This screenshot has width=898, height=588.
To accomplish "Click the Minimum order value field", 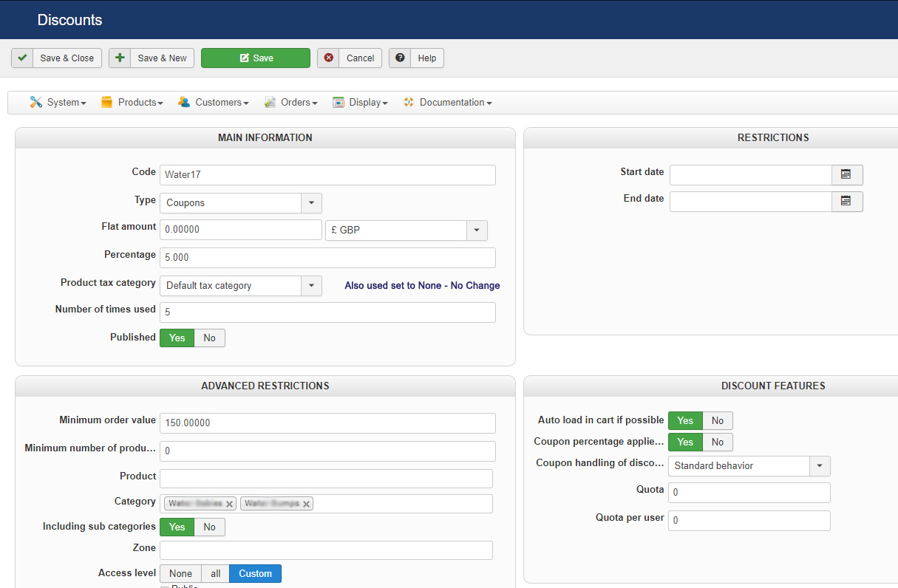I will tap(327, 423).
